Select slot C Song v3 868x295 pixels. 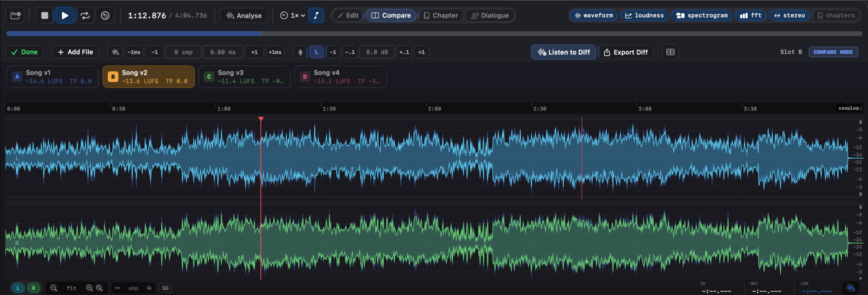pos(245,77)
